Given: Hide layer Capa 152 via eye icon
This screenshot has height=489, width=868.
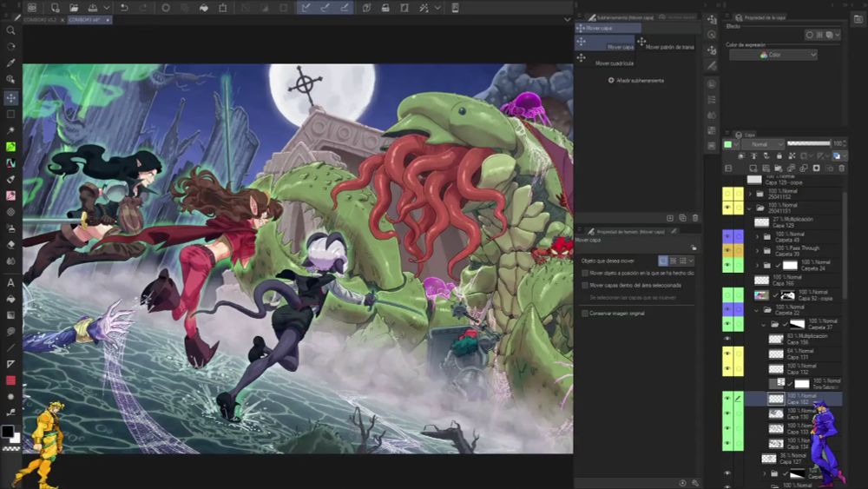Looking at the screenshot, I should click(727, 399).
